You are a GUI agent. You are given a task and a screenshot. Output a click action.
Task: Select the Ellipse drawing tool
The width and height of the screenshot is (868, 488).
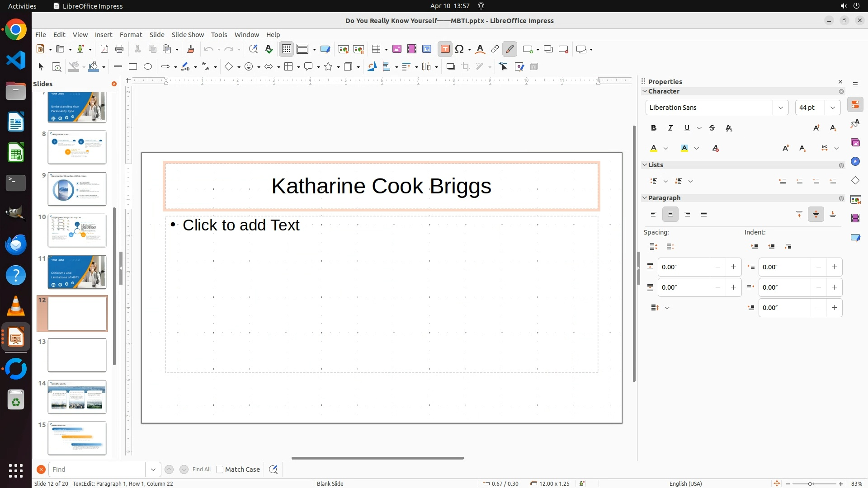point(148,67)
